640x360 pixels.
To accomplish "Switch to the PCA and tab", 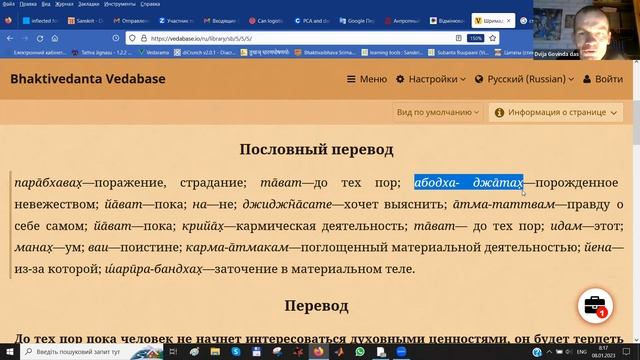I will (x=311, y=20).
